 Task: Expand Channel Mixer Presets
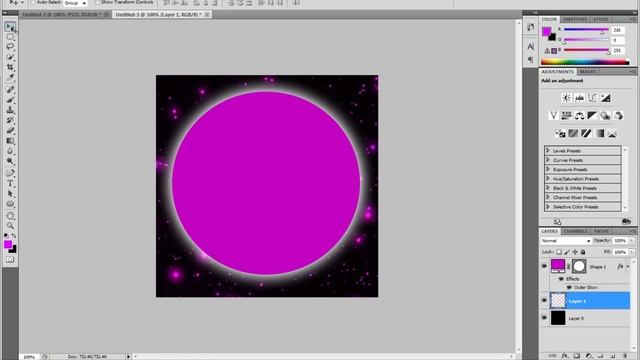pyautogui.click(x=548, y=198)
